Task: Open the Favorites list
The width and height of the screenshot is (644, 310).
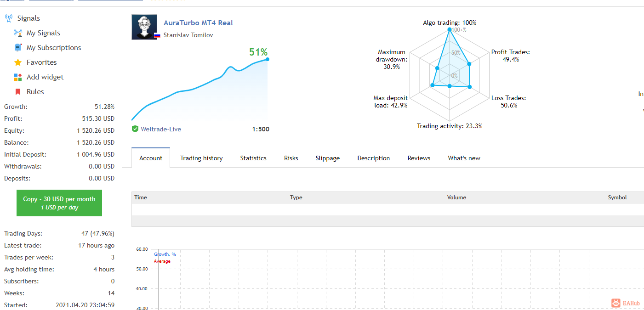Action: coord(42,62)
